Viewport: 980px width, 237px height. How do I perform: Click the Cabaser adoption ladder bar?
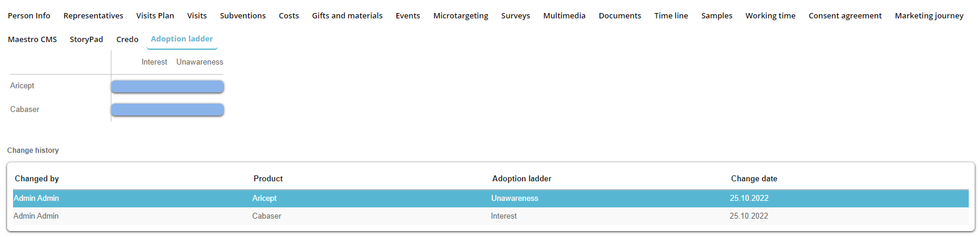pyautogui.click(x=167, y=110)
